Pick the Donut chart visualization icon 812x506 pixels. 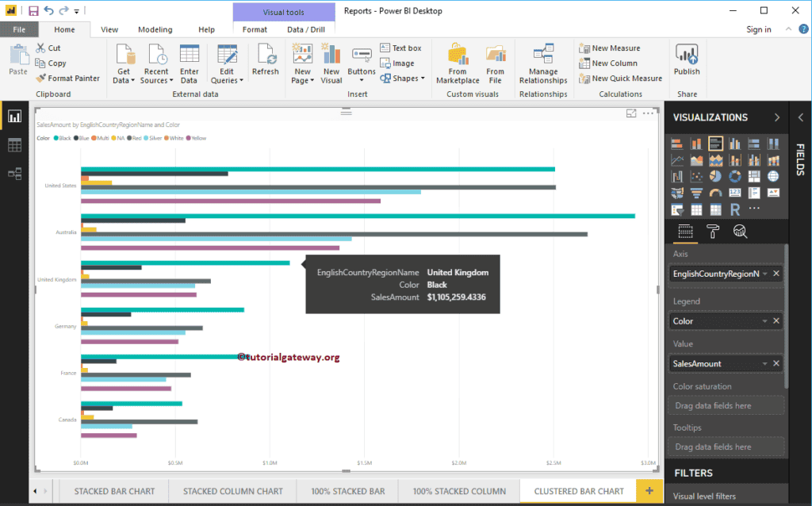point(734,177)
